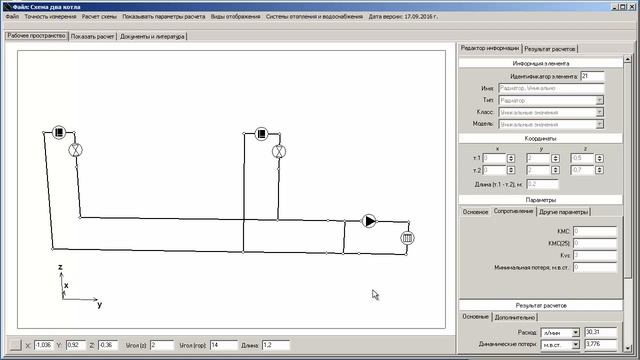Viewport: 640px width, 360px height.
Task: Click the Имя field
Action: pyautogui.click(x=551, y=88)
